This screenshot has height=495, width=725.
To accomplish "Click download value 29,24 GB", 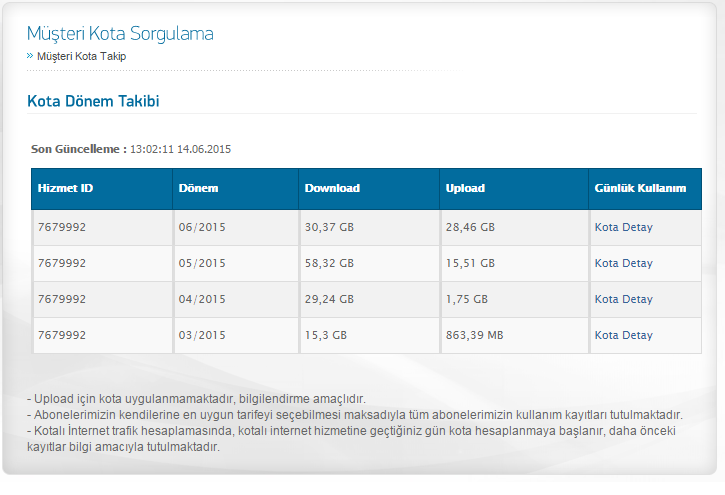I will point(329,299).
